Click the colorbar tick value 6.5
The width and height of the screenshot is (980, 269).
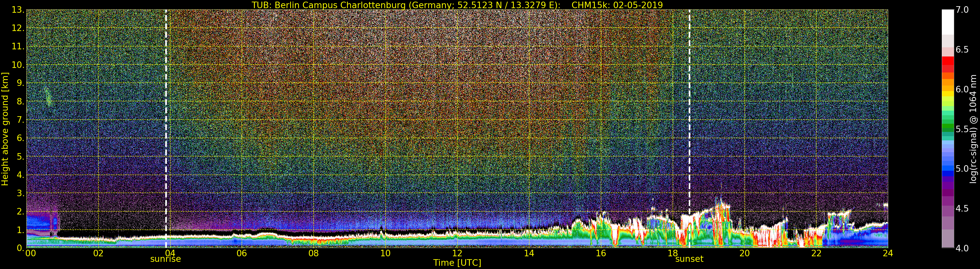962,50
